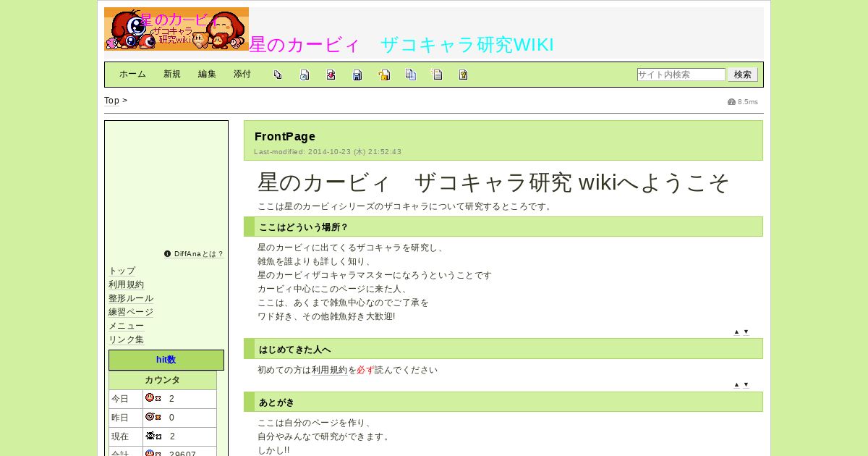Screen dimensions: 868x456
Task: Open リンク集 in the sidebar
Action: 126,339
